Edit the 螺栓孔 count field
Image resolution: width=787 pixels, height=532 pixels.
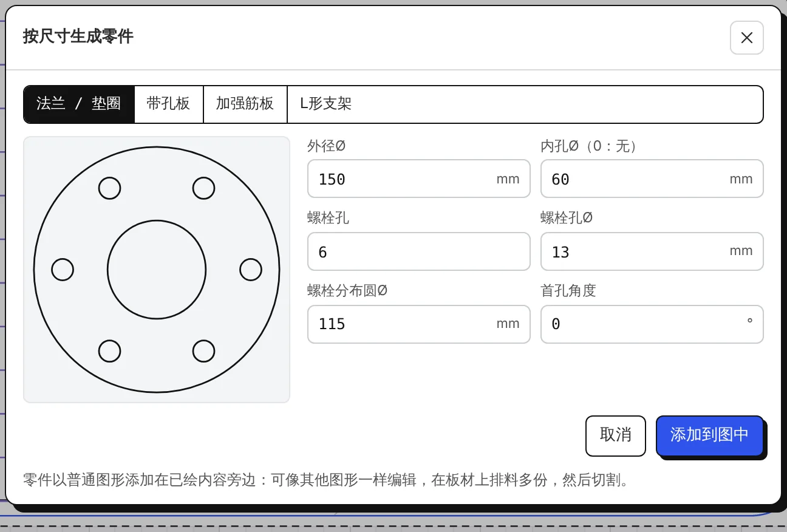point(418,251)
